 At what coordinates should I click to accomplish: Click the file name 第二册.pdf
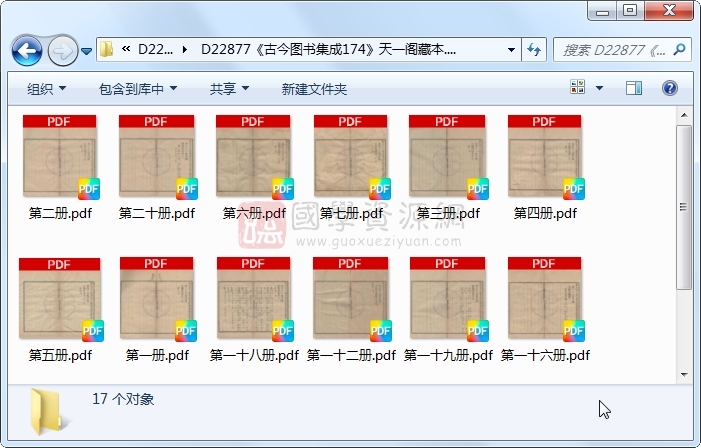tap(60, 213)
